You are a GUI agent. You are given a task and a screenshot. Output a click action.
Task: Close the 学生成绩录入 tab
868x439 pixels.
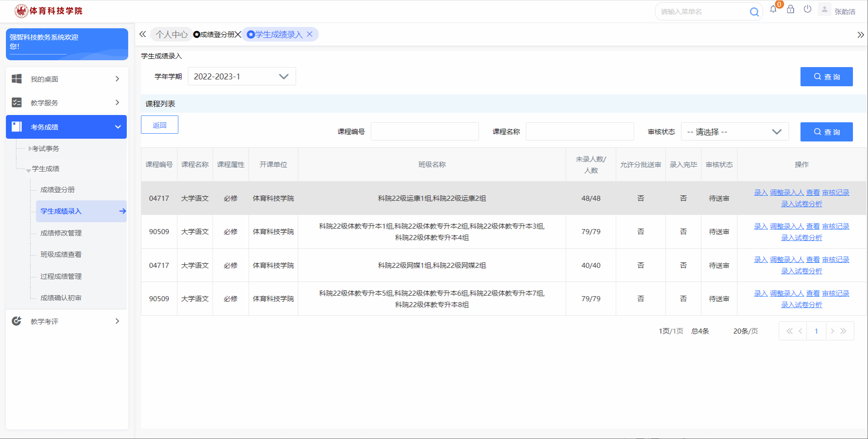[x=310, y=34]
